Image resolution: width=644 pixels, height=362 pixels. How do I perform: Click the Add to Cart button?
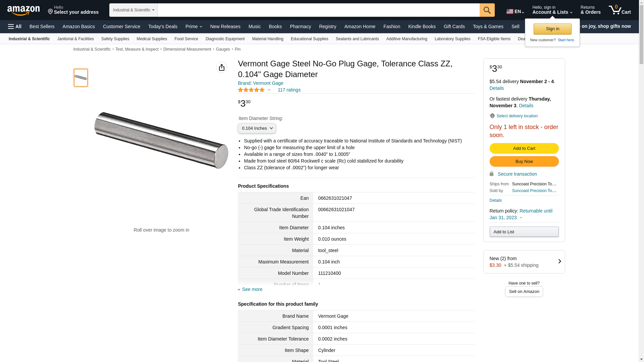524,148
